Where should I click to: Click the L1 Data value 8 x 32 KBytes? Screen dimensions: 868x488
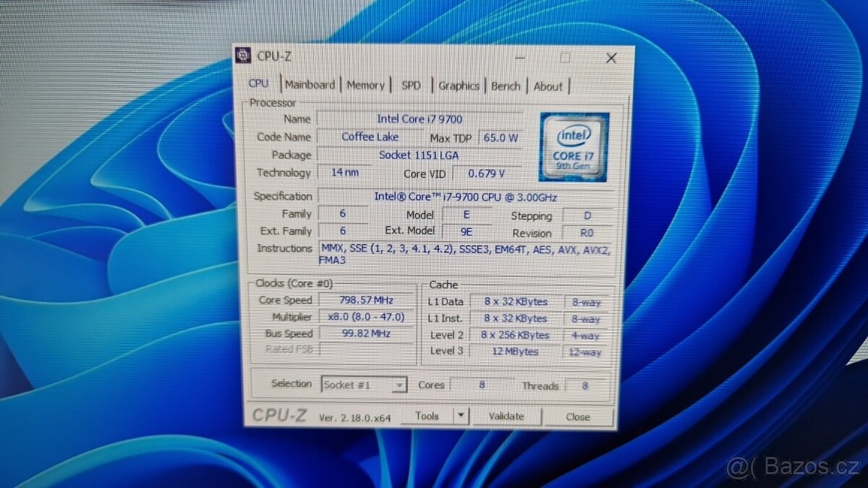click(x=515, y=301)
